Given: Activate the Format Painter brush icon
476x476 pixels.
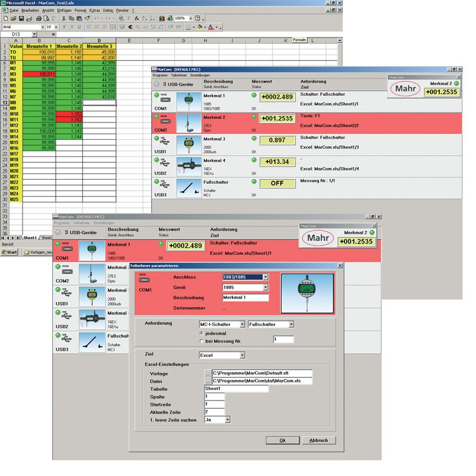Looking at the screenshot, I should 87,18.
